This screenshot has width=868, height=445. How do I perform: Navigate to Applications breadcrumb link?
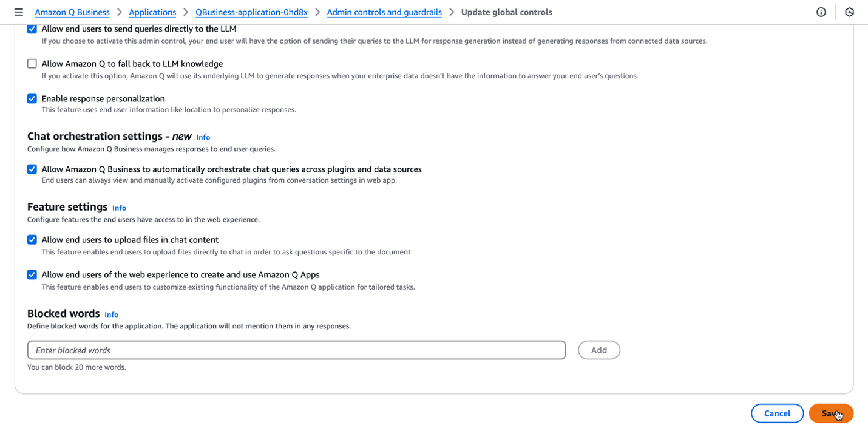pyautogui.click(x=152, y=12)
